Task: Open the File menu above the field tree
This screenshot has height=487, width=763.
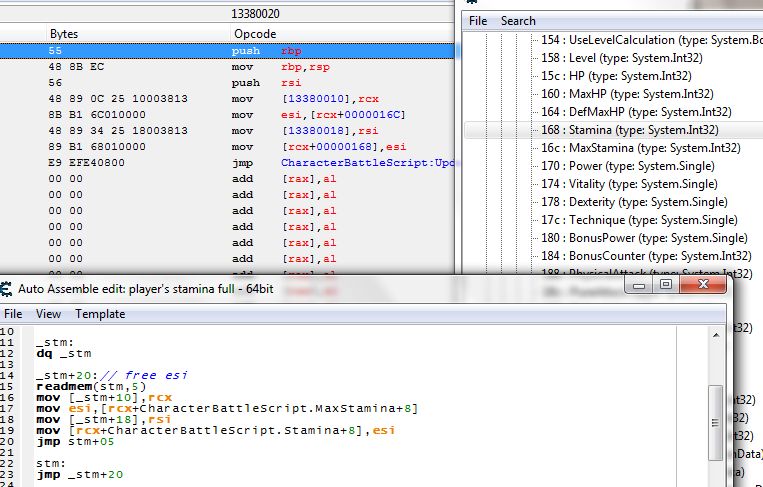Action: 478,21
